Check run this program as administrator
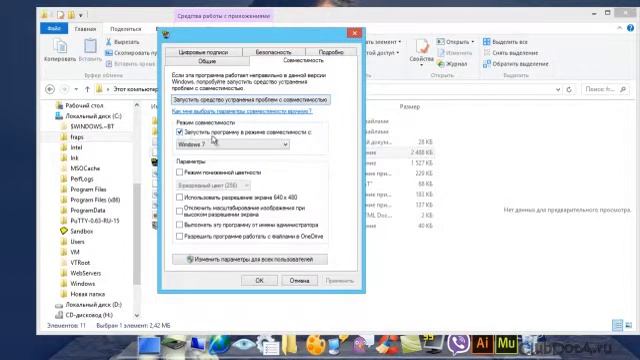640x360 pixels. (179, 224)
